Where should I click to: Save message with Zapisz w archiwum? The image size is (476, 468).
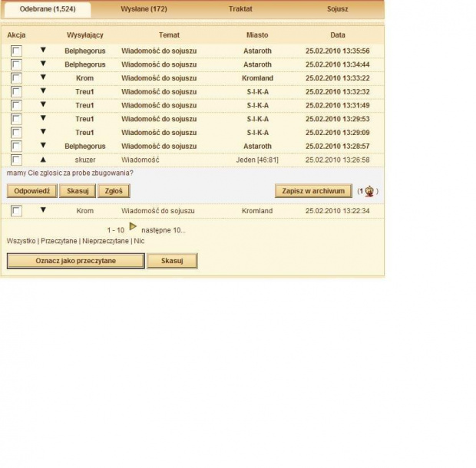tap(313, 191)
